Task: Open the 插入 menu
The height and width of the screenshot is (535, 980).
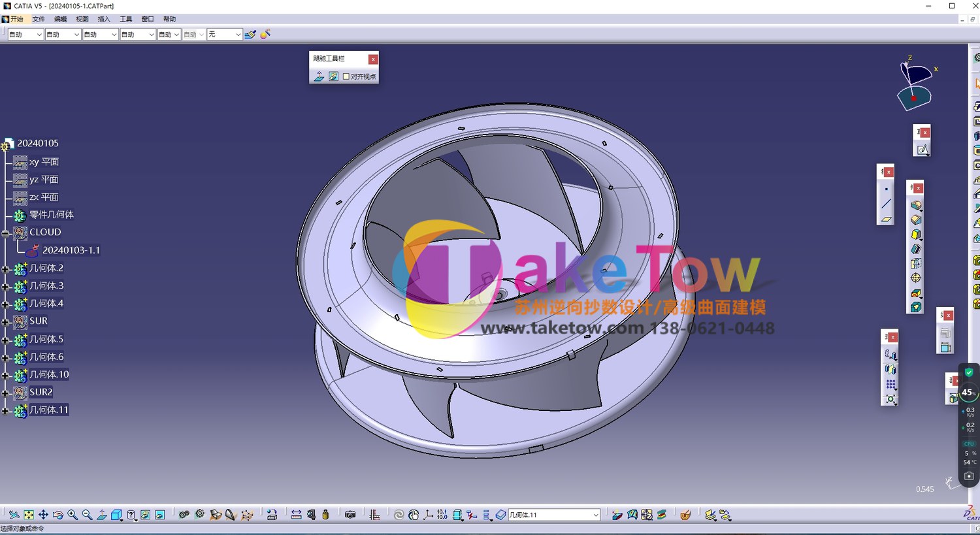Action: pos(104,19)
